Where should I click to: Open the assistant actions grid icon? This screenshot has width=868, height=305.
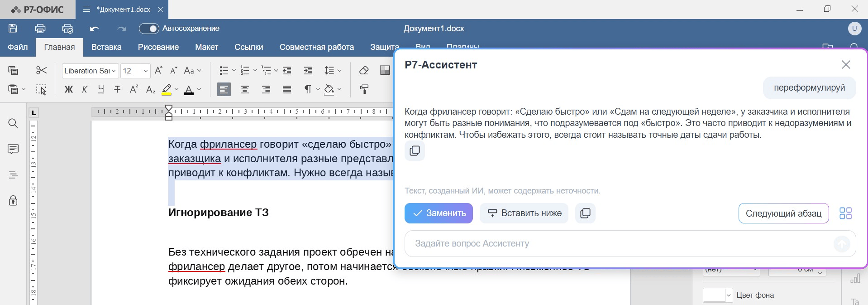(x=845, y=213)
